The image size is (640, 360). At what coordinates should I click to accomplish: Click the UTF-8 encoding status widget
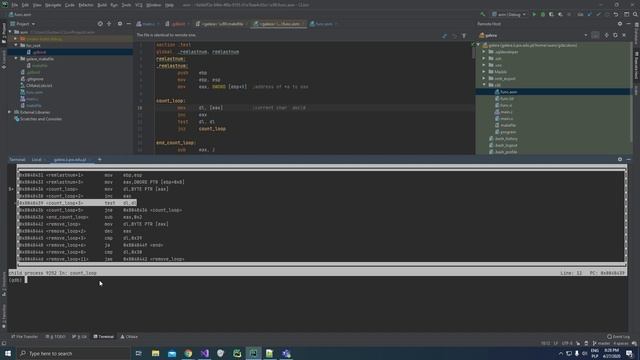pyautogui.click(x=567, y=344)
